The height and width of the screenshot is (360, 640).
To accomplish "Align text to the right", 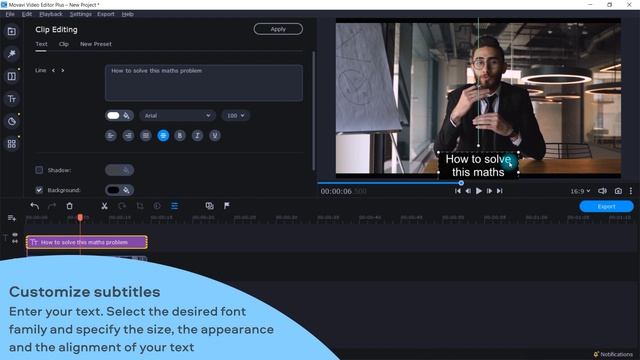I will click(x=128, y=136).
